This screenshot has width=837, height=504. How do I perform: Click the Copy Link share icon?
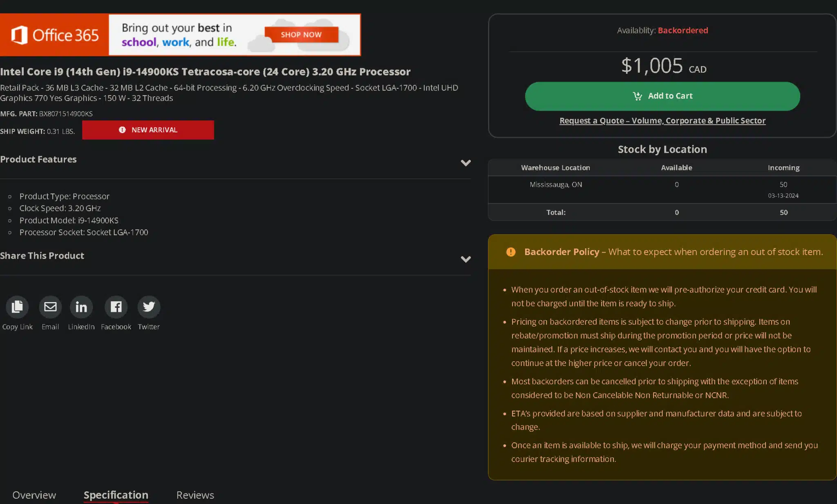(17, 307)
